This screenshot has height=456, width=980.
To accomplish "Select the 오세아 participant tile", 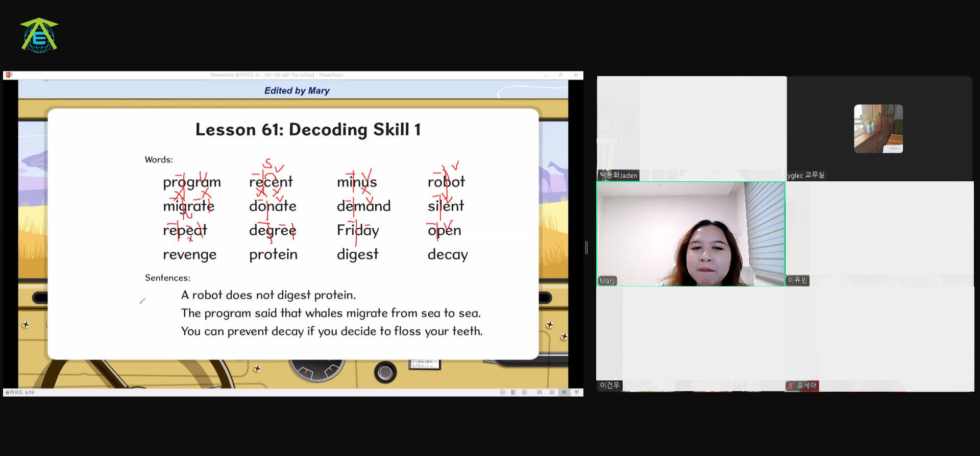I will pos(879,339).
